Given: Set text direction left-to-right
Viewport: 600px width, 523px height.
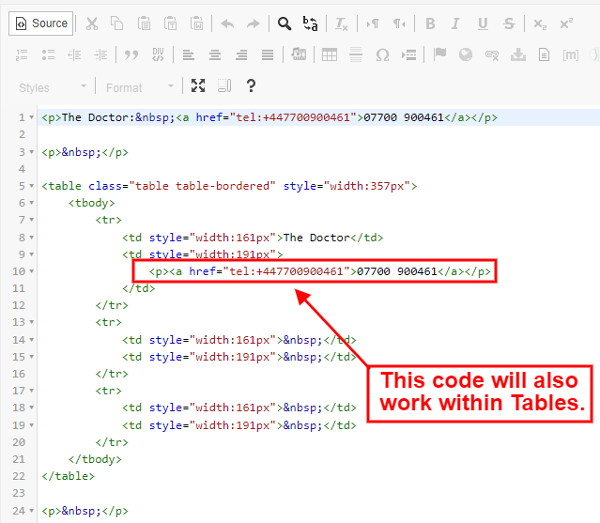Looking at the screenshot, I should coord(373,24).
